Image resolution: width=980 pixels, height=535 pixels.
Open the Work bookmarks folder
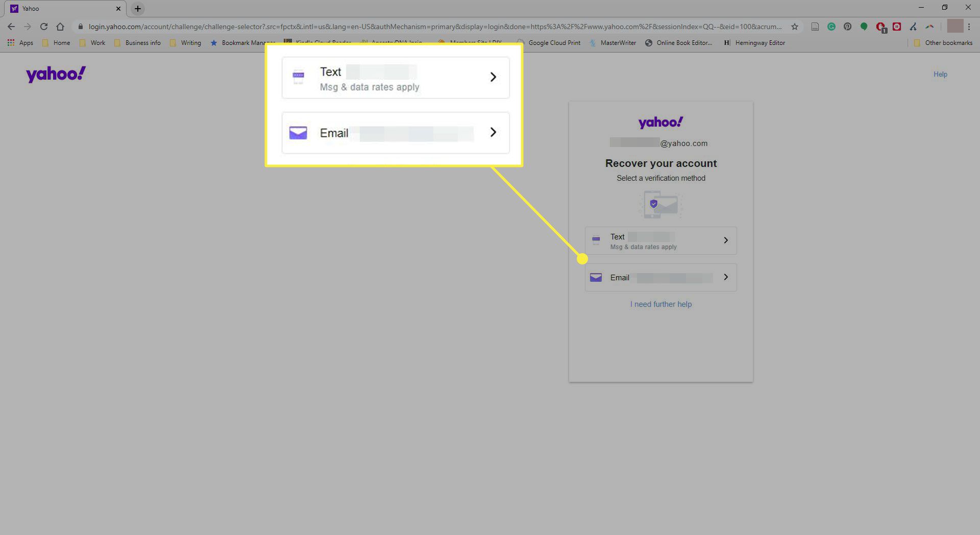[x=92, y=43]
